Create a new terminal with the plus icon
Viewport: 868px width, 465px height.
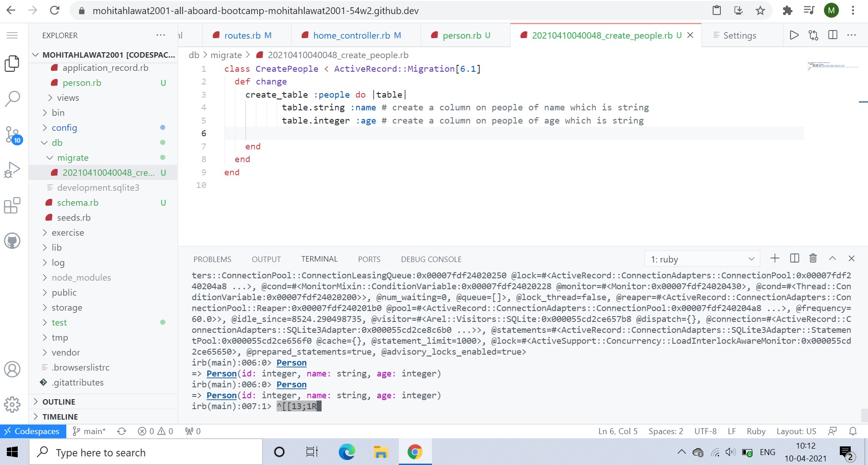point(774,258)
